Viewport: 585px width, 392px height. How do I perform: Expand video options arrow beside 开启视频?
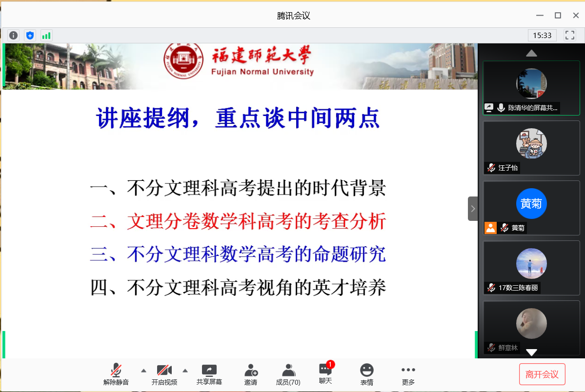coord(185,370)
